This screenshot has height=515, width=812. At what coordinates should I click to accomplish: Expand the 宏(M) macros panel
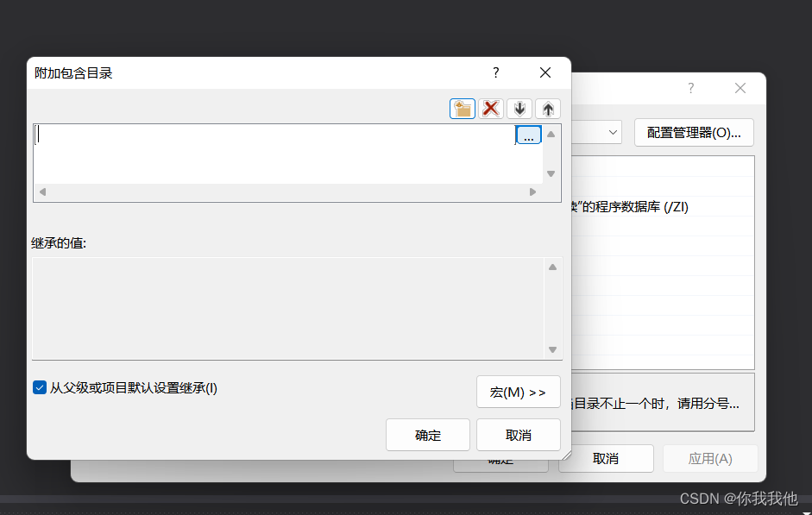point(519,392)
